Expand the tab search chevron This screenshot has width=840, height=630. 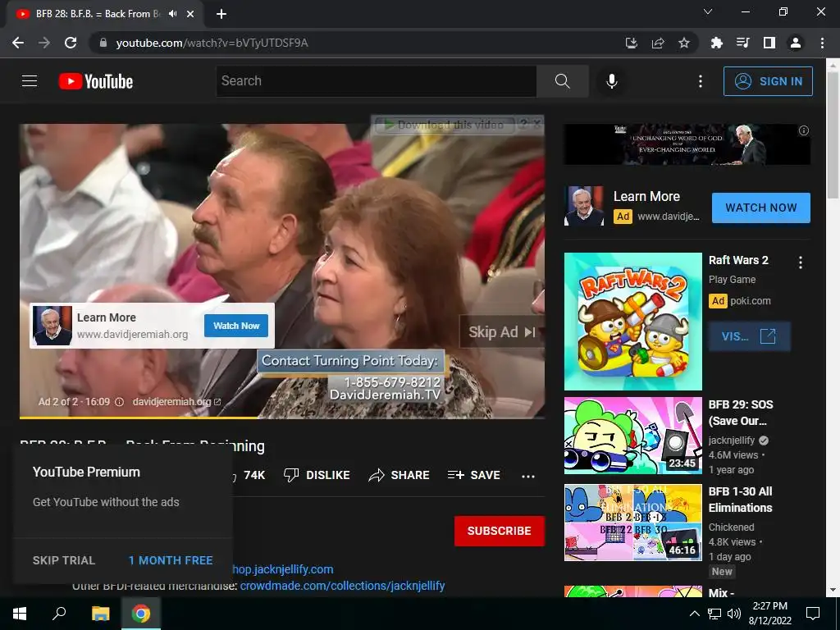pos(708,11)
